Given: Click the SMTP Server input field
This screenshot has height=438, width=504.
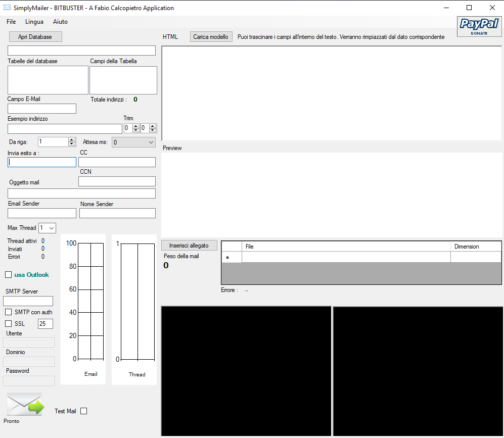Looking at the screenshot, I should point(28,301).
